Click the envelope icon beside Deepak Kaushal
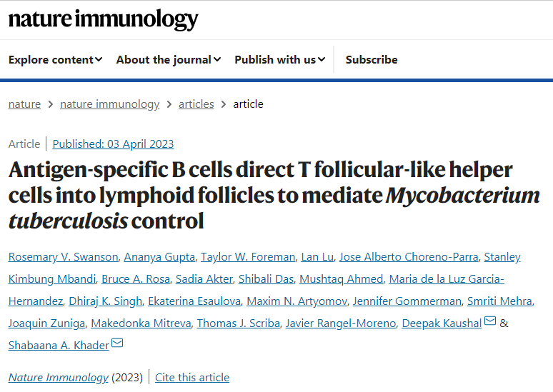This screenshot has width=553, height=392. click(490, 321)
